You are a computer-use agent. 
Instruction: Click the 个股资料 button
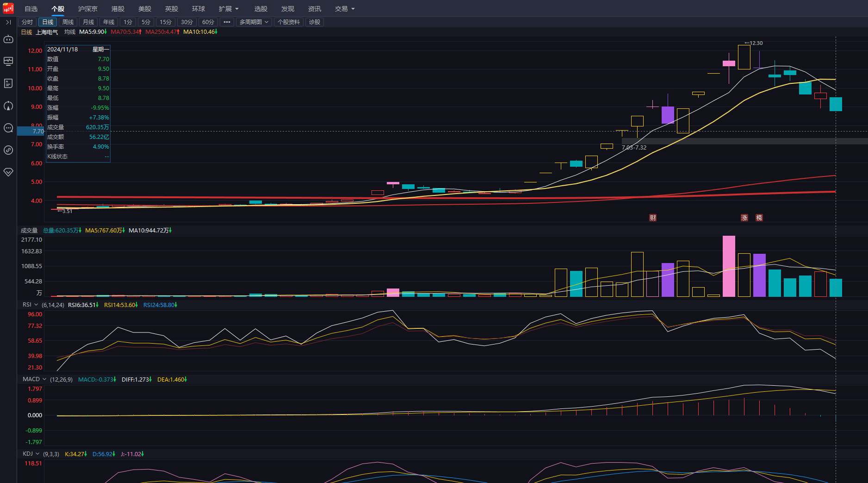pyautogui.click(x=289, y=22)
